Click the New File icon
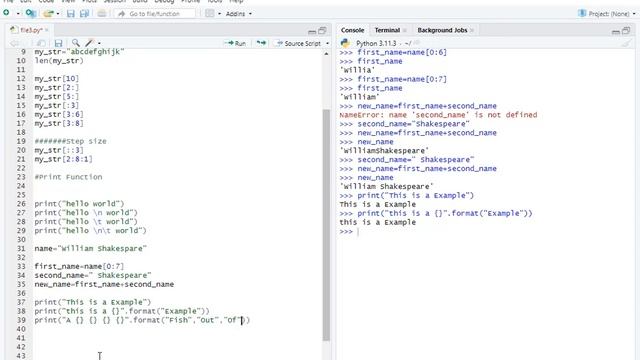This screenshot has width=640, height=360. click(7, 13)
